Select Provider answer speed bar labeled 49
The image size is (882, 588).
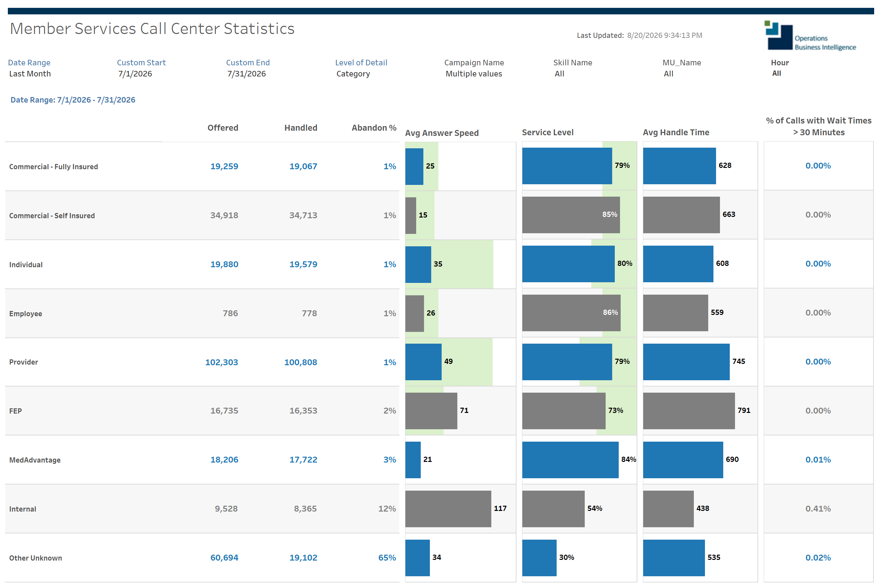coord(423,362)
